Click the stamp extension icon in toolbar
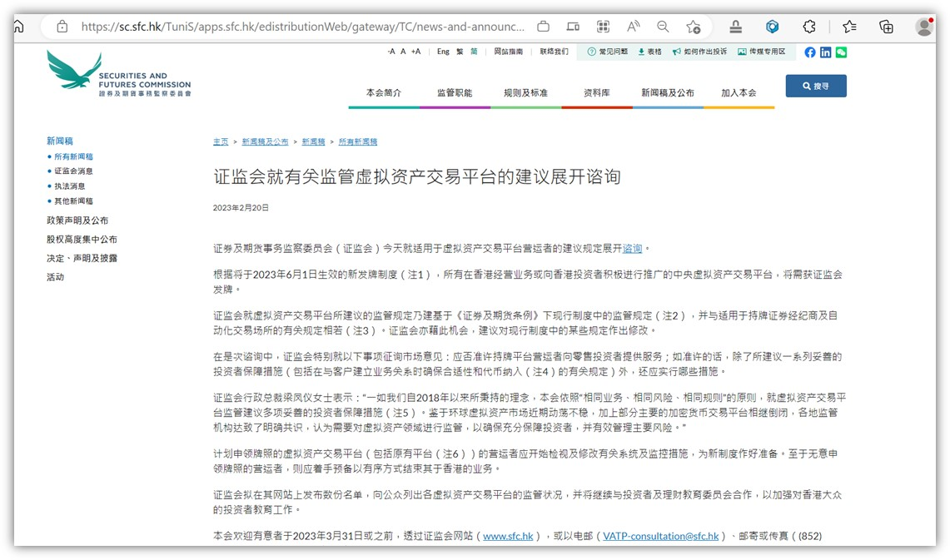950x560 pixels. coord(735,27)
